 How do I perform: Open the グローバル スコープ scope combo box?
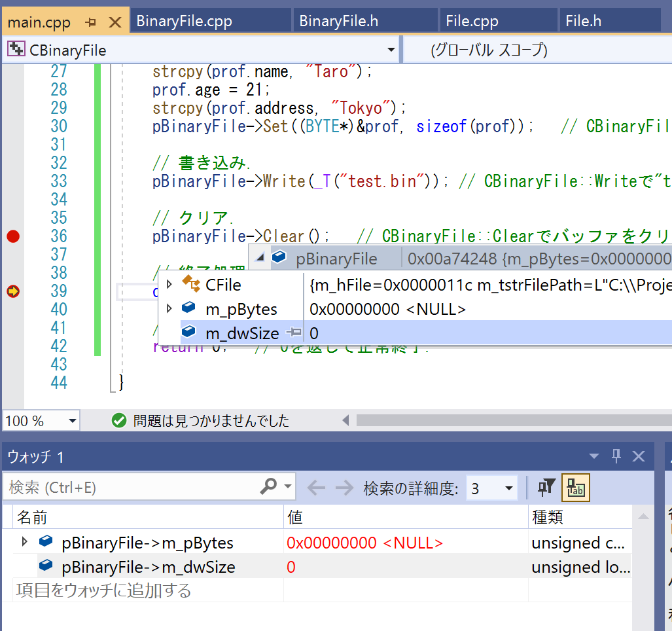coord(537,50)
